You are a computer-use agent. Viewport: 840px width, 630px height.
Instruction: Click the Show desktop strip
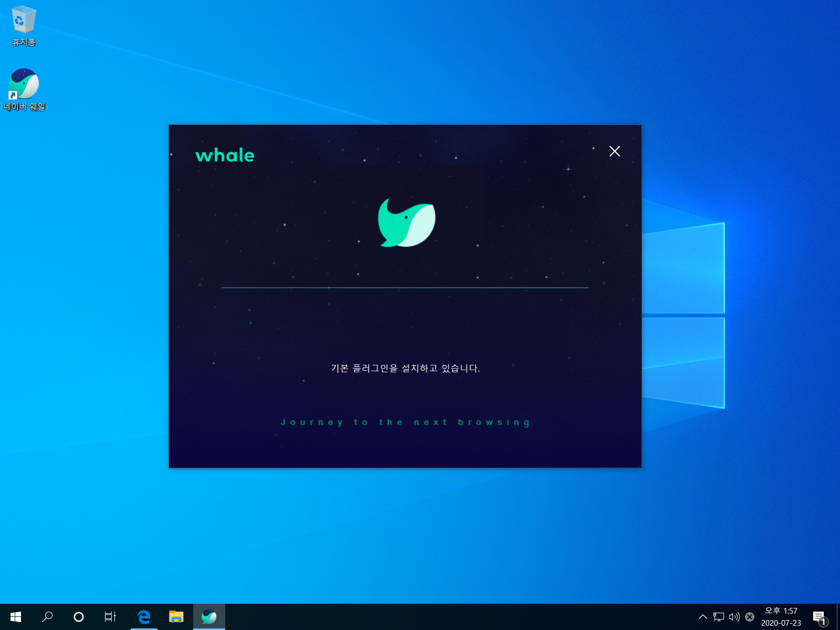click(838, 617)
